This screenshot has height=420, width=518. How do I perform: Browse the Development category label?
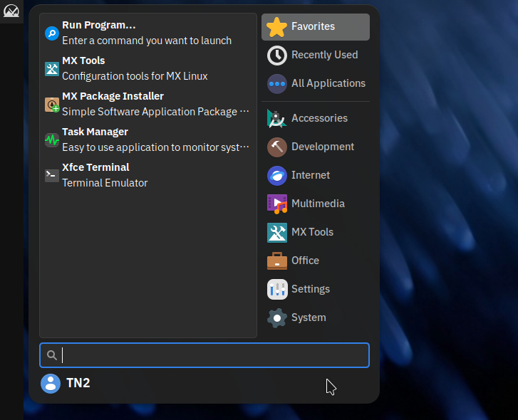pos(323,147)
